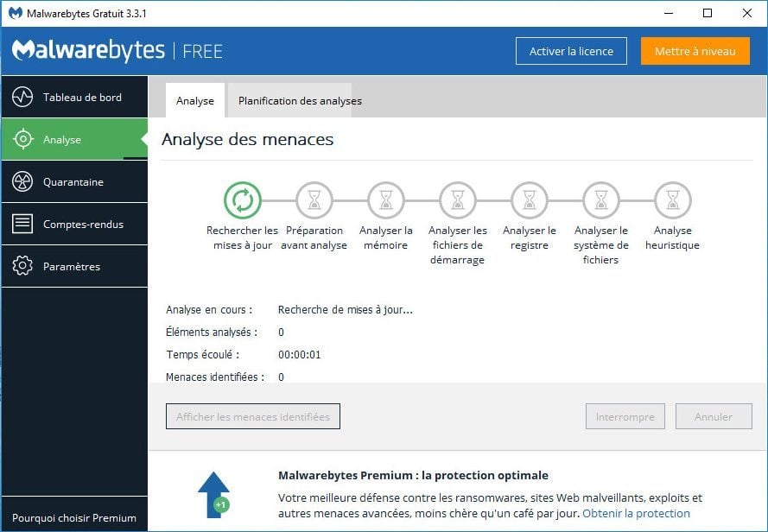Minimize the Malwarebytes window

[669, 13]
